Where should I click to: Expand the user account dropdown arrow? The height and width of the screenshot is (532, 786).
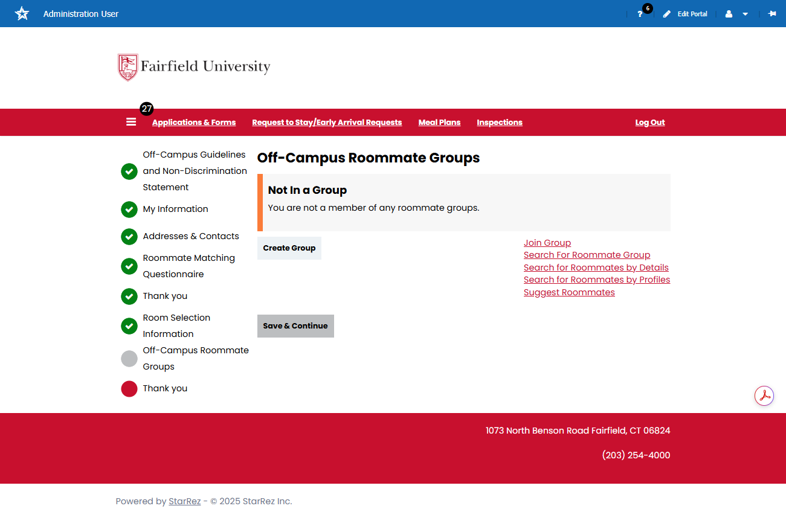[745, 14]
